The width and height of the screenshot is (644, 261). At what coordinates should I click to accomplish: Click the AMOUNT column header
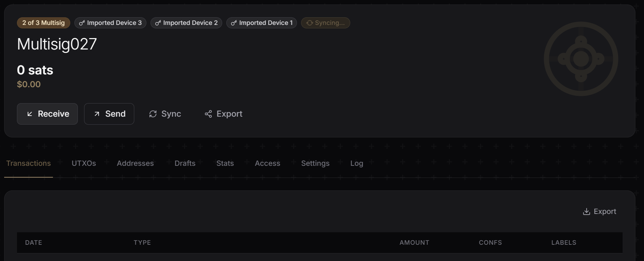click(414, 243)
